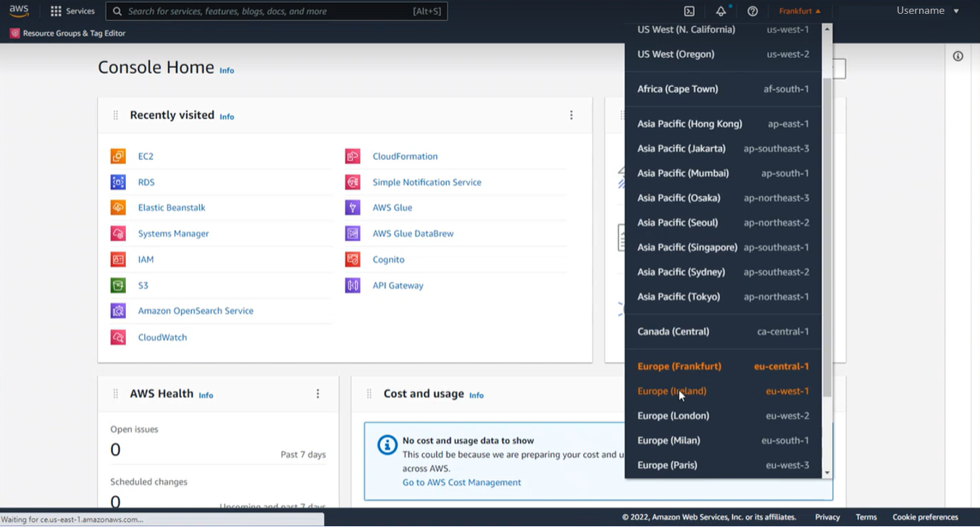Click the API Gateway icon
The width and height of the screenshot is (980, 527).
[353, 285]
